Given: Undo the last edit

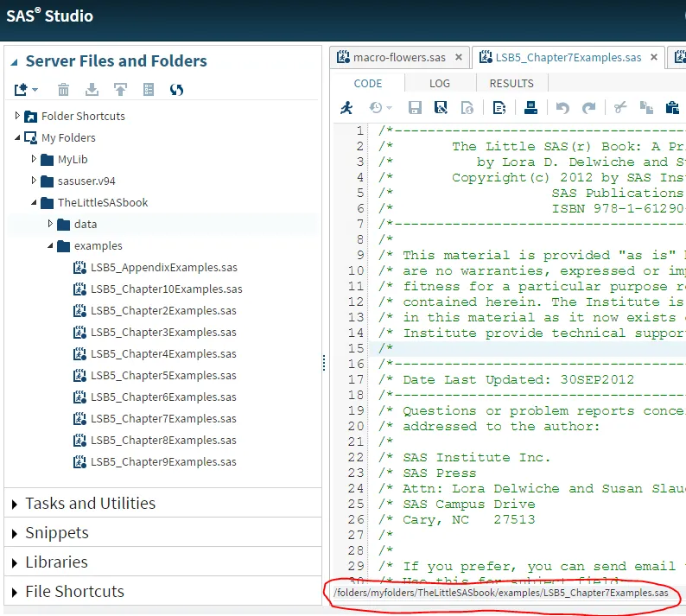Looking at the screenshot, I should point(562,108).
